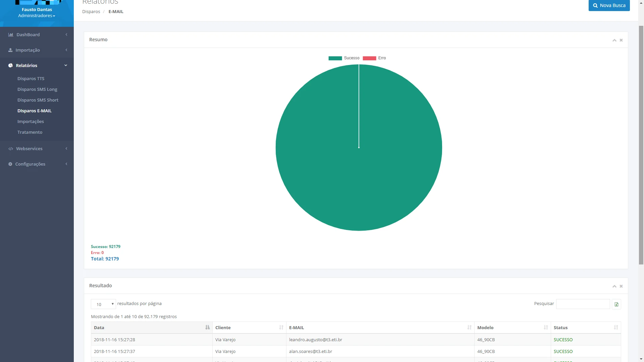Open results per page dropdown
This screenshot has width=644, height=362.
click(x=103, y=304)
